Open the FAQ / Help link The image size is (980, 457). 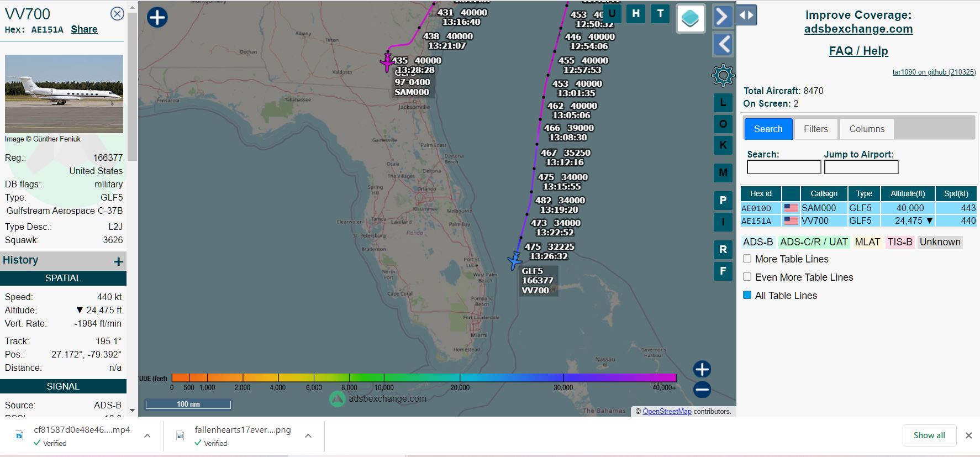[x=858, y=51]
